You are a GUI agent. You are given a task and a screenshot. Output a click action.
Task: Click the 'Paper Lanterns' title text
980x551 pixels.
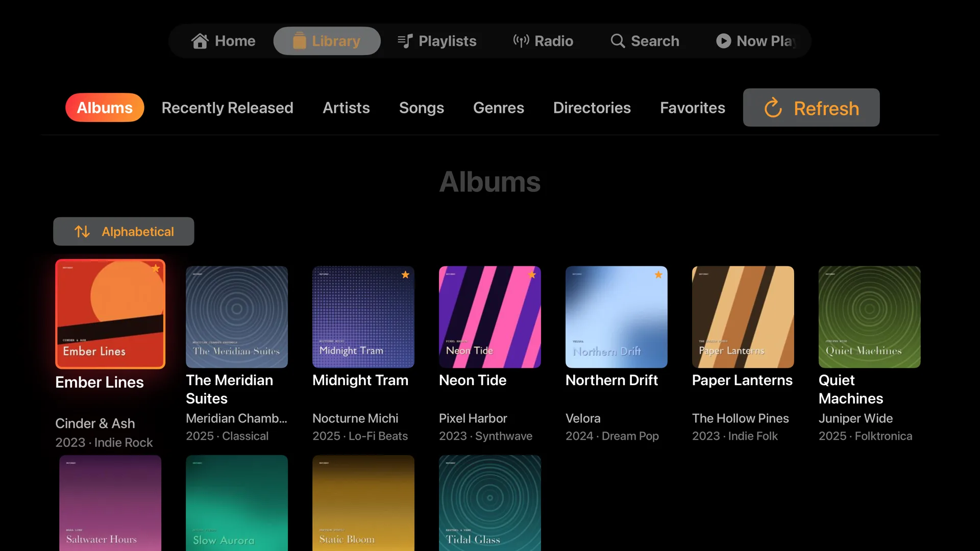(x=742, y=380)
